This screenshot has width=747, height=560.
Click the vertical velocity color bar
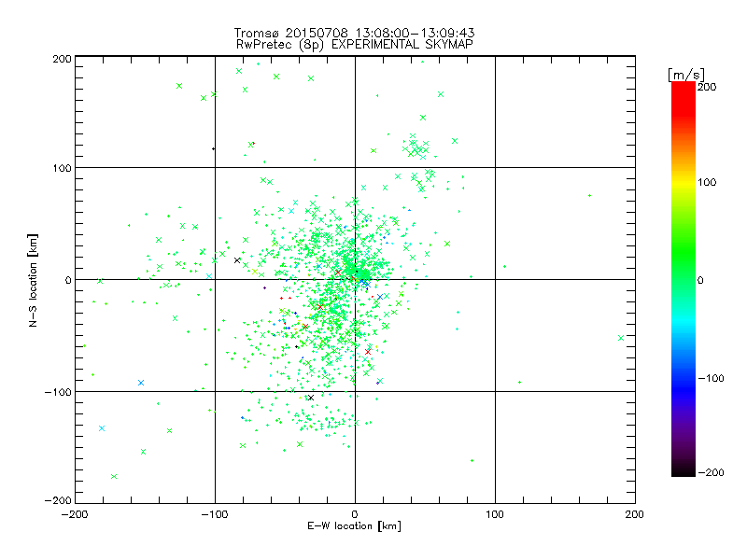pos(684,279)
